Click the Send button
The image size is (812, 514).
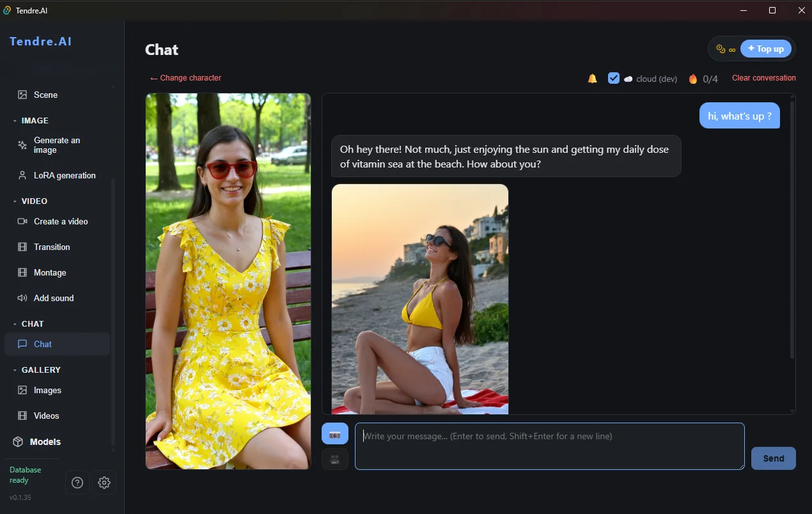pyautogui.click(x=774, y=458)
